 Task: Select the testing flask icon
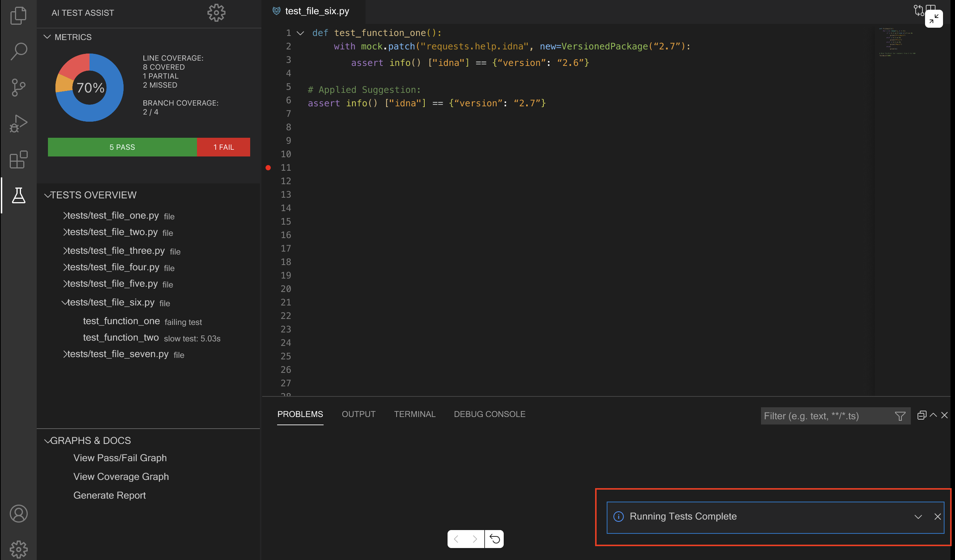(18, 195)
